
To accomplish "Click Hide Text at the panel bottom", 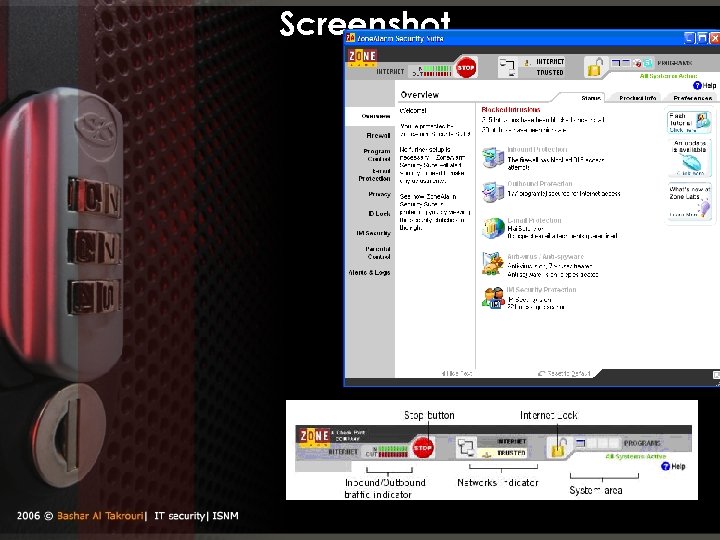I will [457, 373].
